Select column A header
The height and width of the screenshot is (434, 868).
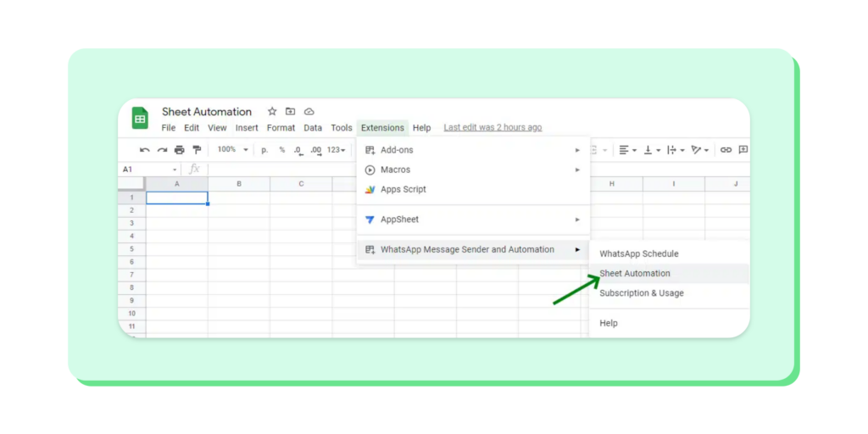click(x=177, y=184)
